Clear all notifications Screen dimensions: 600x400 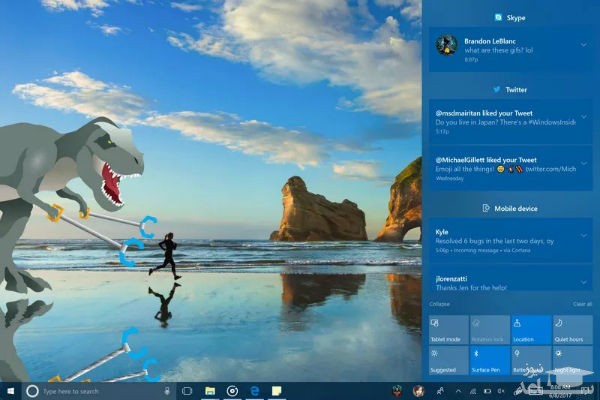(582, 304)
